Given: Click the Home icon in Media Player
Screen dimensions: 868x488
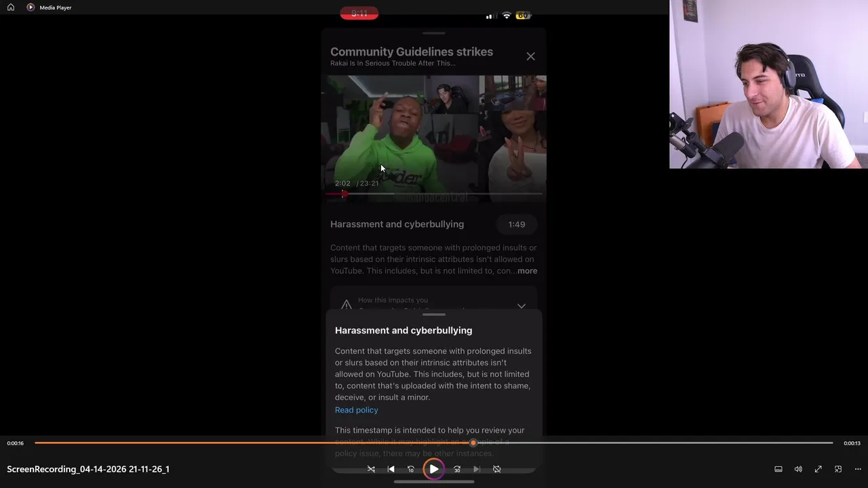Looking at the screenshot, I should [x=11, y=7].
